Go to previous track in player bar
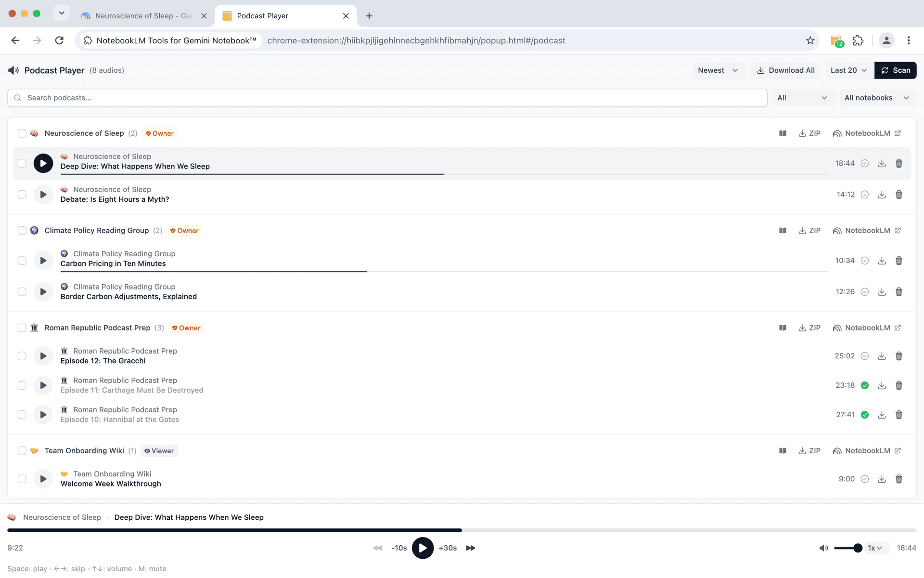924x578 pixels. click(x=378, y=548)
